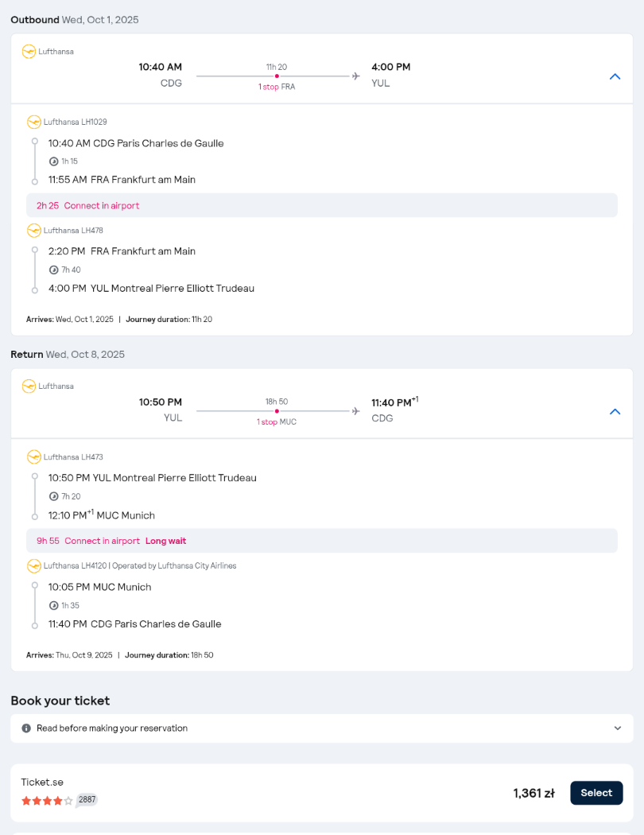Click the Ticket.se star rating
This screenshot has width=644, height=835.
[x=47, y=800]
